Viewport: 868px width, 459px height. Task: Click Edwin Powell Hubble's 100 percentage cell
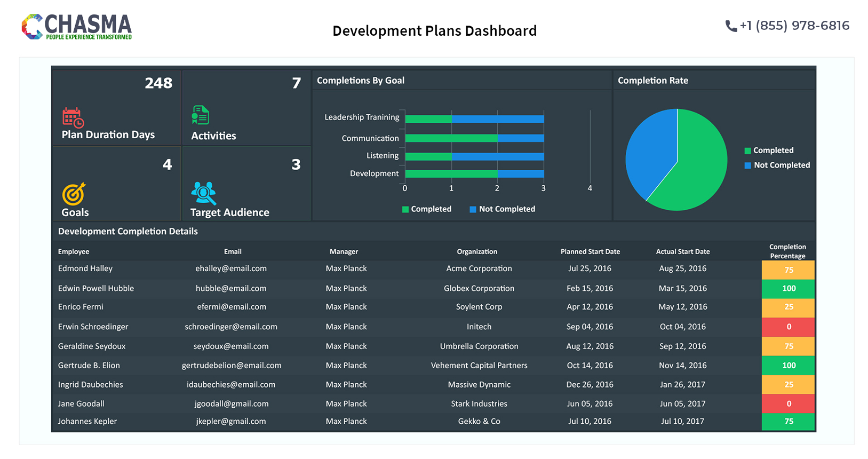coord(788,289)
